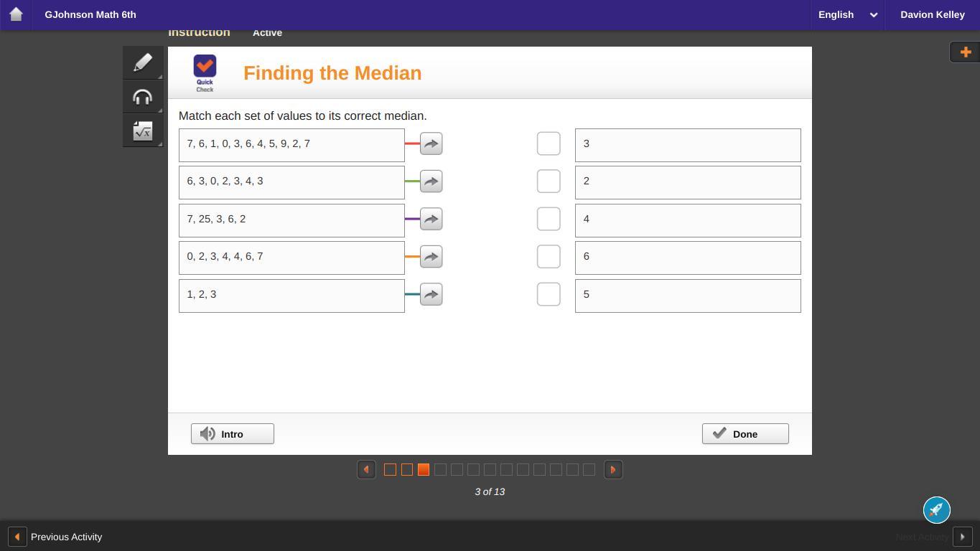Check the box next to median 4
Screen dimensions: 980x551
[x=549, y=219]
